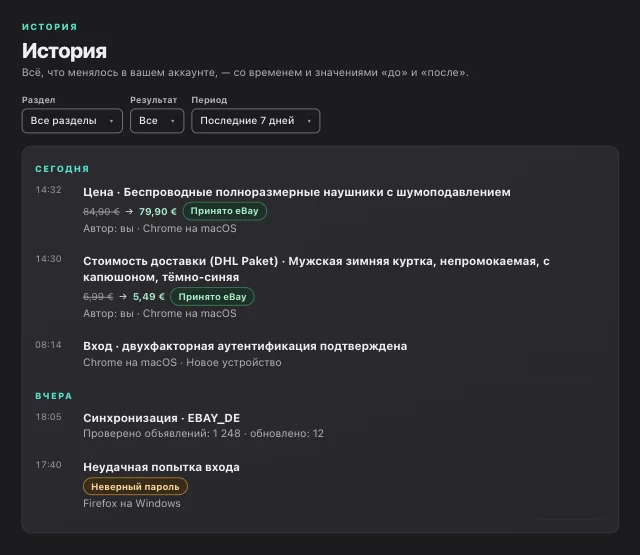
Task: Click 'Проверено объявлений: 1 248' details line
Action: pos(203,433)
